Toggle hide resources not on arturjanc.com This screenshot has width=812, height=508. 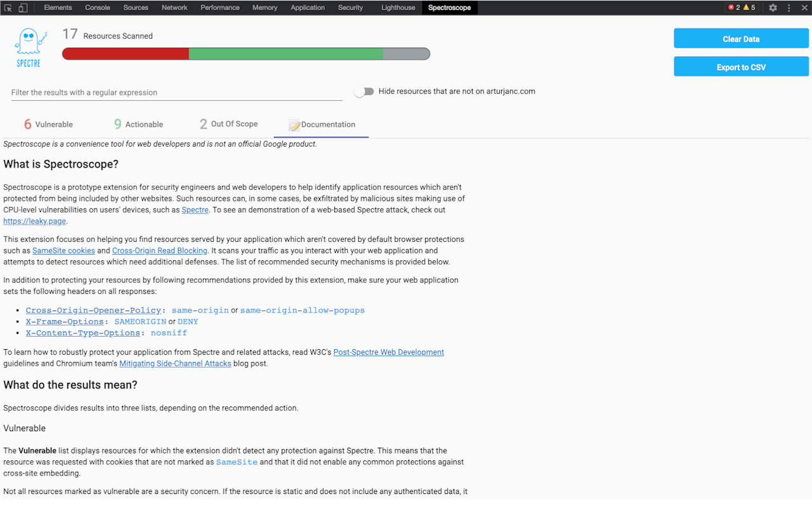pos(364,91)
